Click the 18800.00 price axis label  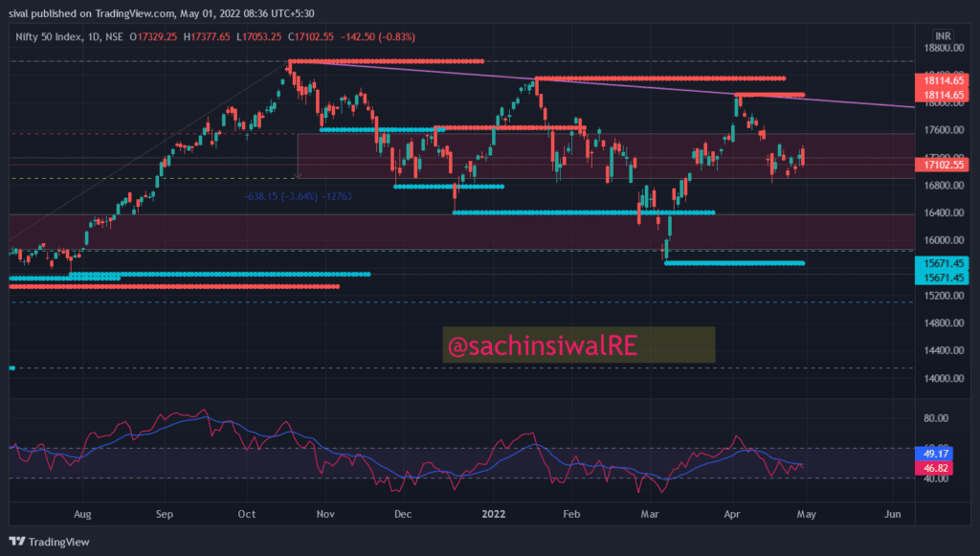tap(944, 48)
